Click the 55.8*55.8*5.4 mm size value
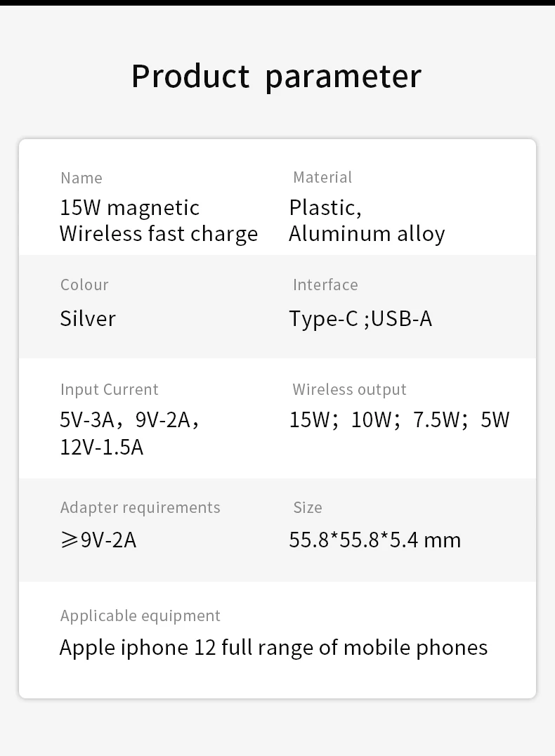The height and width of the screenshot is (756, 555). coord(375,540)
